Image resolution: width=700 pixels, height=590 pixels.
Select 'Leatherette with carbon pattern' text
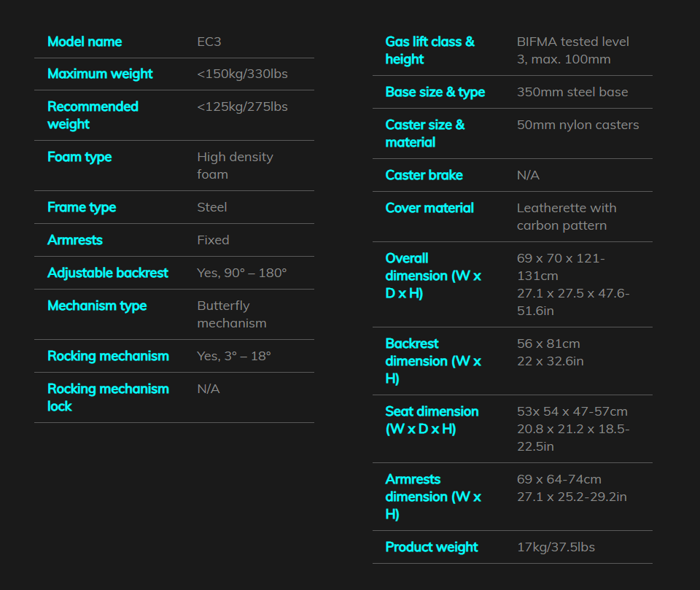(567, 217)
